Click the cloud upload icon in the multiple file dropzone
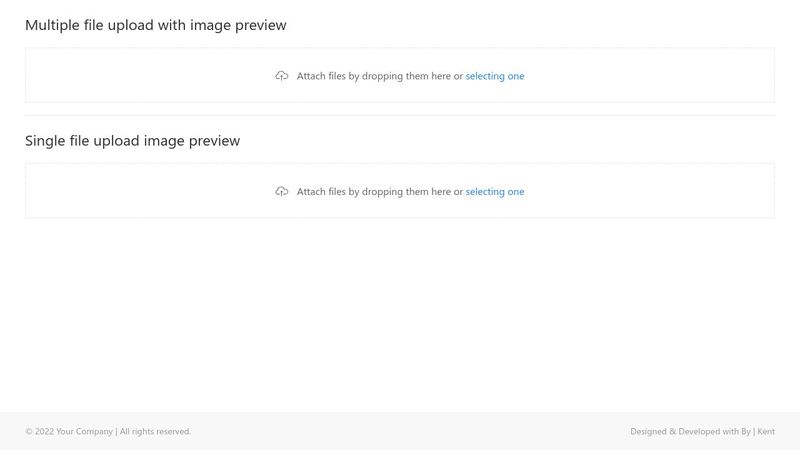The image size is (800, 450). 282,76
